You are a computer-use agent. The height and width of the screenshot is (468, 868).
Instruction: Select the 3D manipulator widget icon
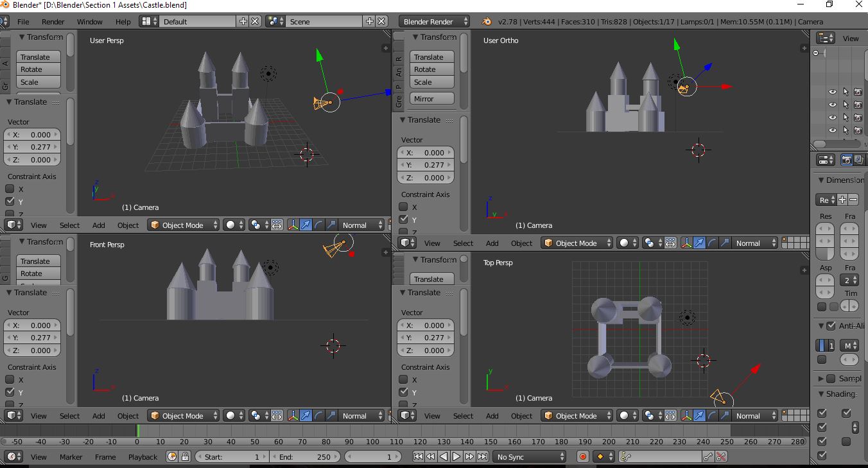[293, 225]
